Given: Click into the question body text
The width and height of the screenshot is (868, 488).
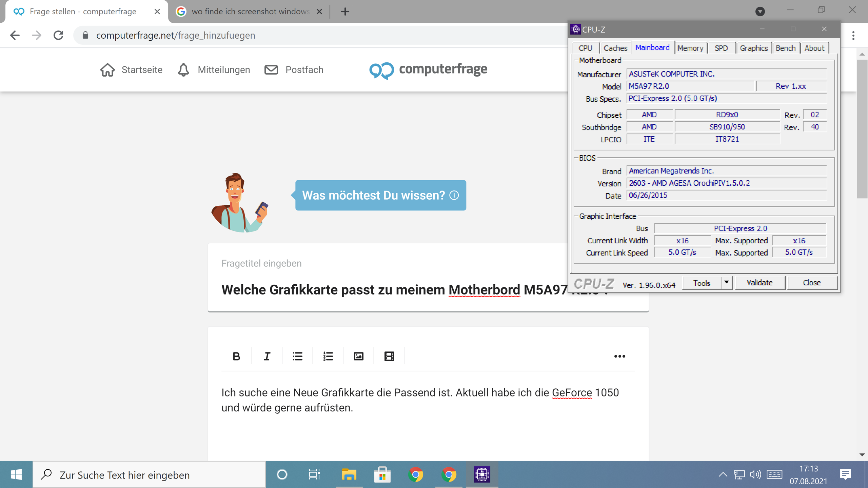Looking at the screenshot, I should pos(420,400).
